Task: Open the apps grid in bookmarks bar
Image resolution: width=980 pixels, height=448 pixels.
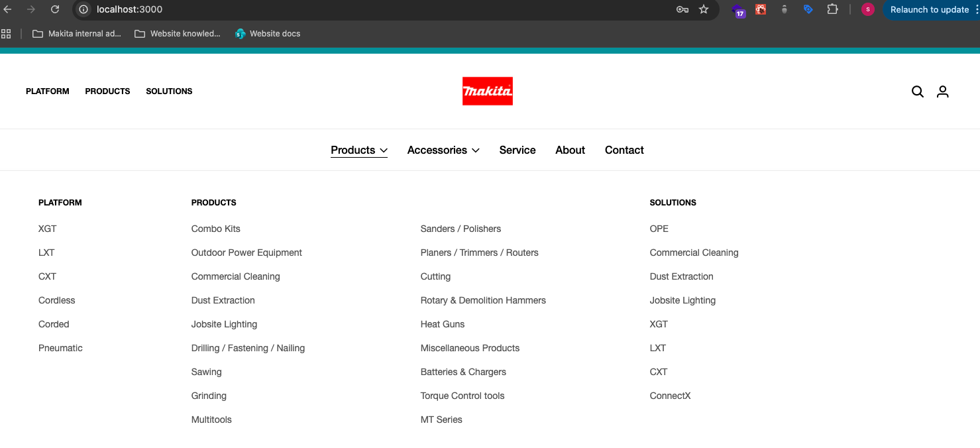Action: click(7, 33)
